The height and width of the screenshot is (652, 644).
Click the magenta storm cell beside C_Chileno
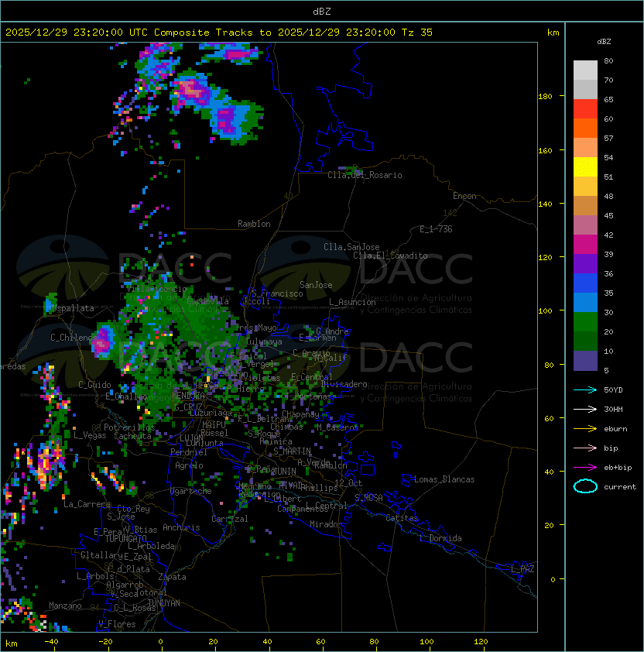coord(103,341)
